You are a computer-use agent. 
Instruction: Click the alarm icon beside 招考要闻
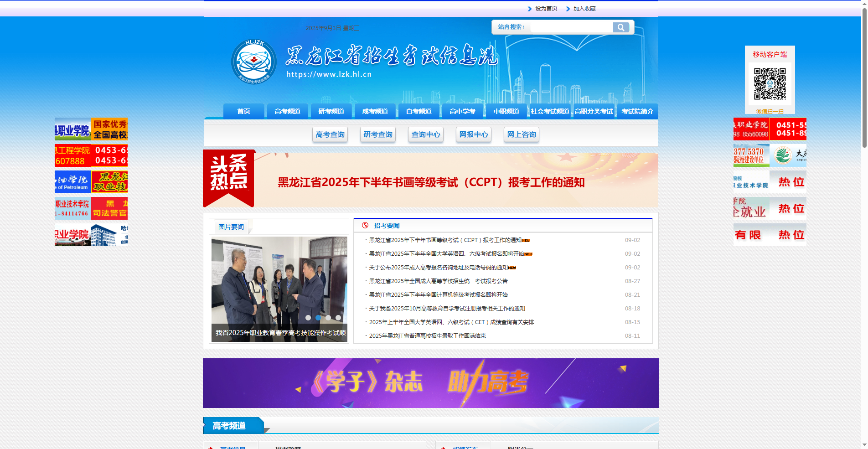click(364, 225)
